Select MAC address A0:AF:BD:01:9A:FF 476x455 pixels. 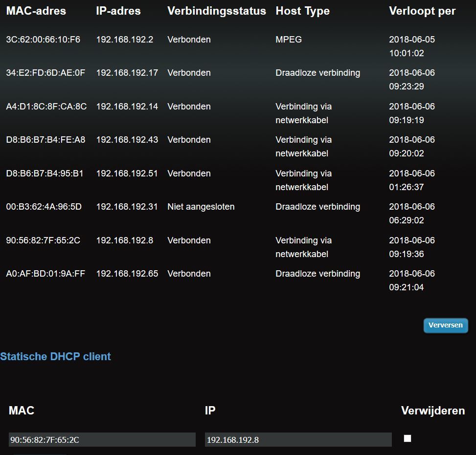click(x=45, y=274)
